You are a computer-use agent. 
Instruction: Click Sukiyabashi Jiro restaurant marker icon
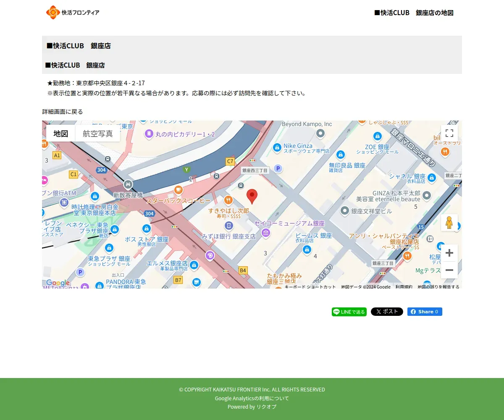(x=228, y=199)
